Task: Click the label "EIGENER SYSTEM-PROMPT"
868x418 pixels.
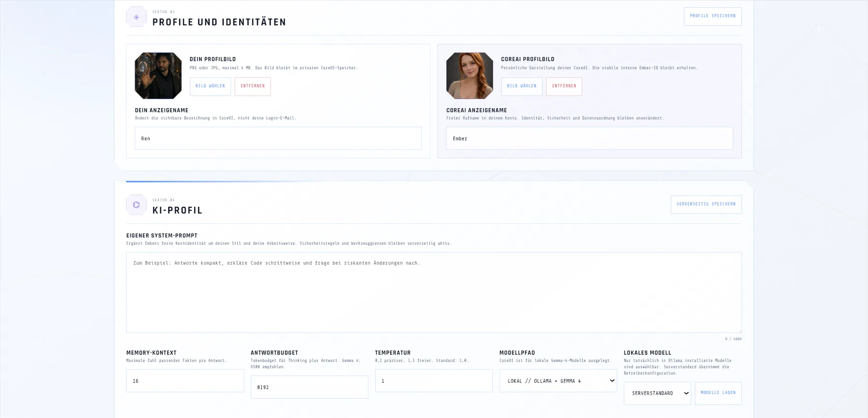Action: [162, 236]
